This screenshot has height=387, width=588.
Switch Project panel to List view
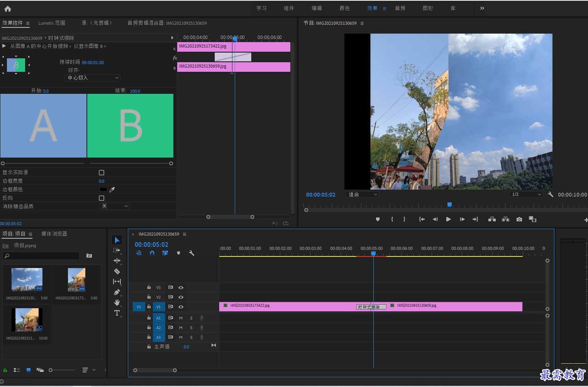[x=17, y=370]
